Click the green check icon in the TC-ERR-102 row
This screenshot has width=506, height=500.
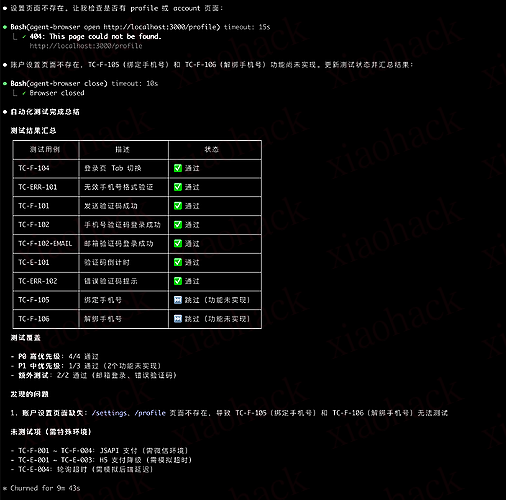click(x=178, y=281)
